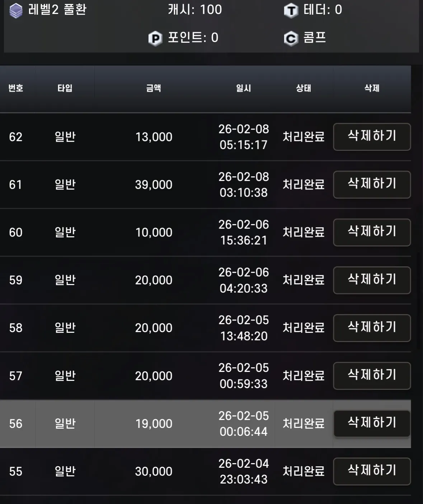The height and width of the screenshot is (504, 423).
Task: Click the 금액 column header
Action: coord(154,88)
